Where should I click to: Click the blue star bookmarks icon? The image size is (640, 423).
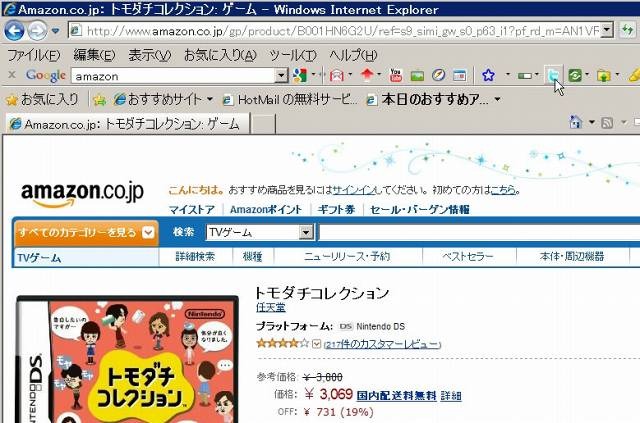488,75
